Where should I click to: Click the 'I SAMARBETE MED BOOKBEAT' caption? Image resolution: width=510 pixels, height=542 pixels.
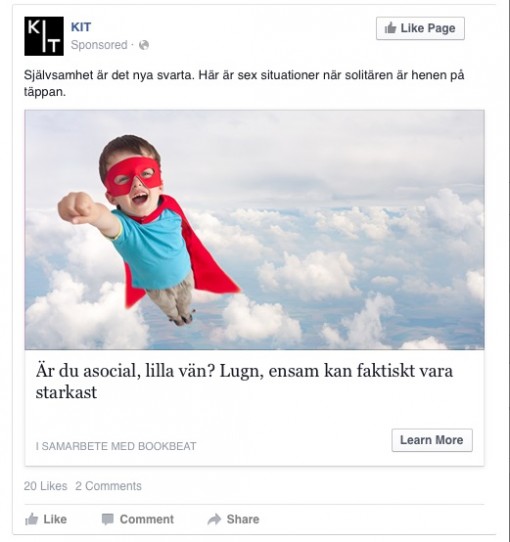116,446
